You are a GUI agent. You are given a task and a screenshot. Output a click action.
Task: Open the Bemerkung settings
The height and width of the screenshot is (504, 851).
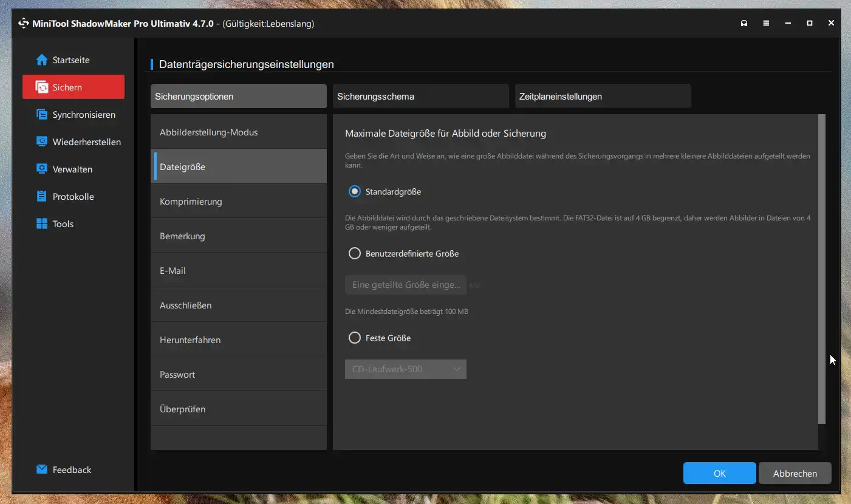(x=239, y=236)
